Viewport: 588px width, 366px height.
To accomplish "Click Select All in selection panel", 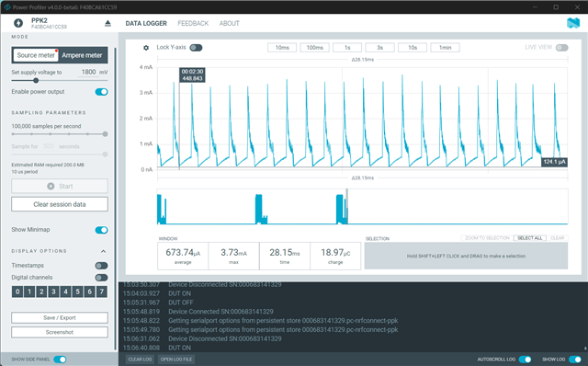I will 529,238.
